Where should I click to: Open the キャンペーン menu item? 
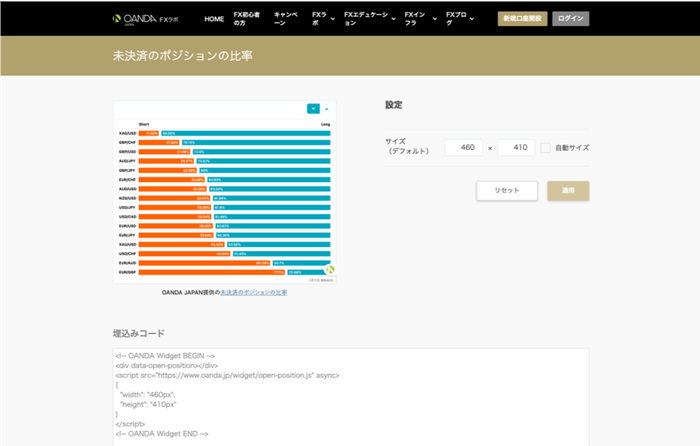point(285,19)
